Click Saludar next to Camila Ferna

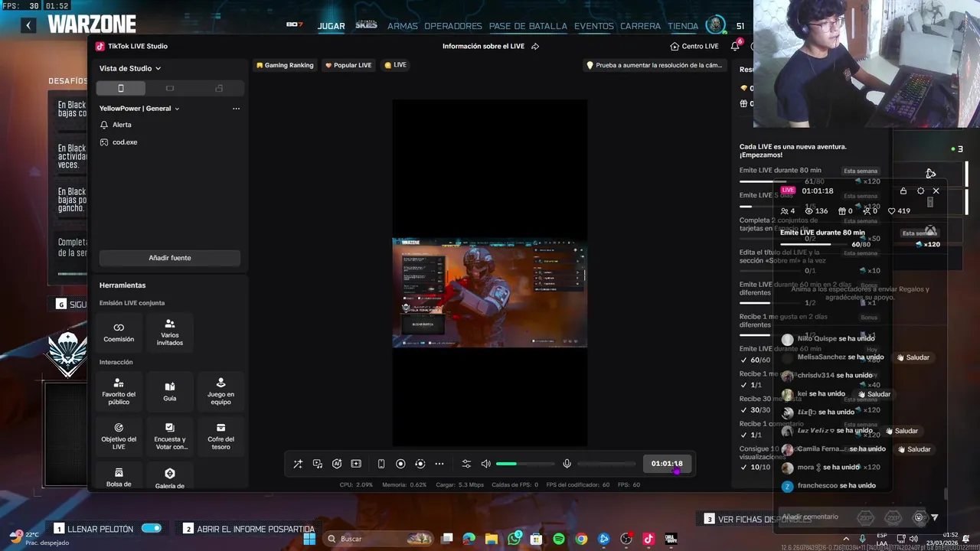(x=914, y=449)
